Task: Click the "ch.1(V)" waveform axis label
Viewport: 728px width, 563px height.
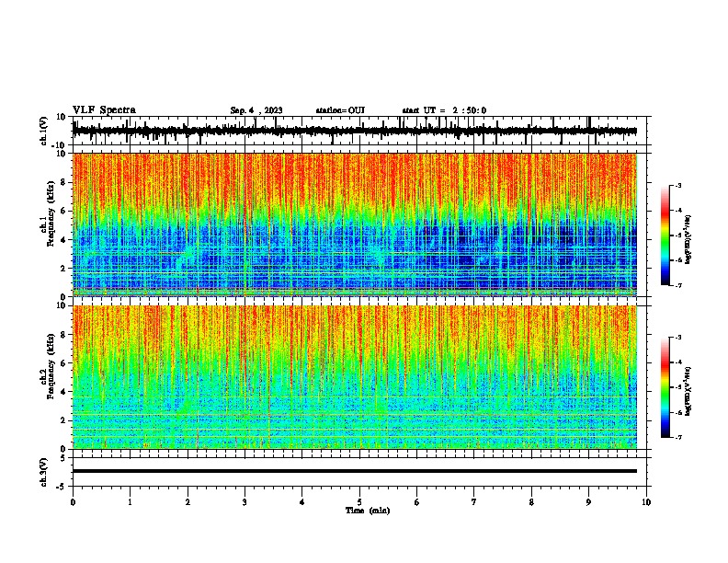Action: (x=44, y=131)
